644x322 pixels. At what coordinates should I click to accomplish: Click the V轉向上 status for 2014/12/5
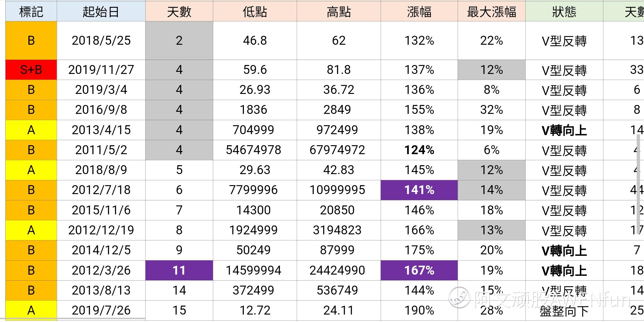coord(564,250)
